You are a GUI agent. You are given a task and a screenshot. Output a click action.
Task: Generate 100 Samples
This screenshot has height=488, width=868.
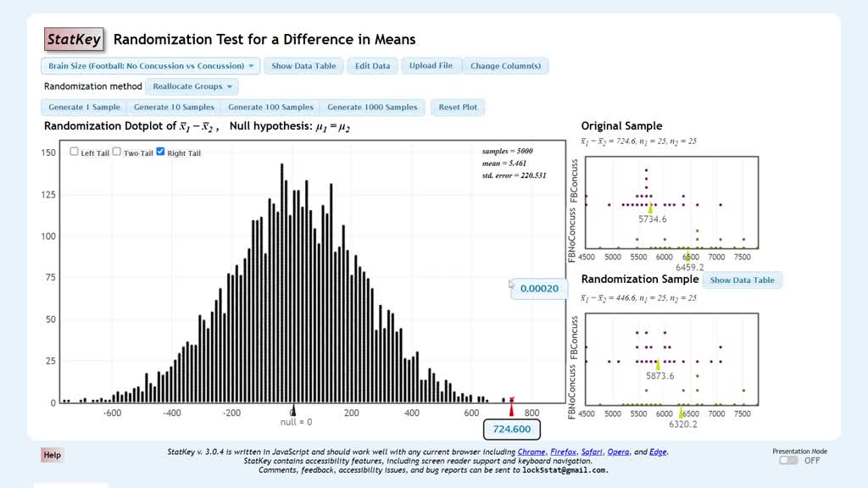point(270,107)
